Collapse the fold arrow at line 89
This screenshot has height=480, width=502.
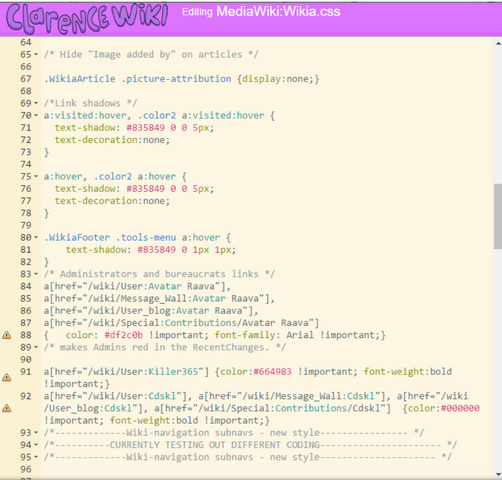click(x=36, y=348)
